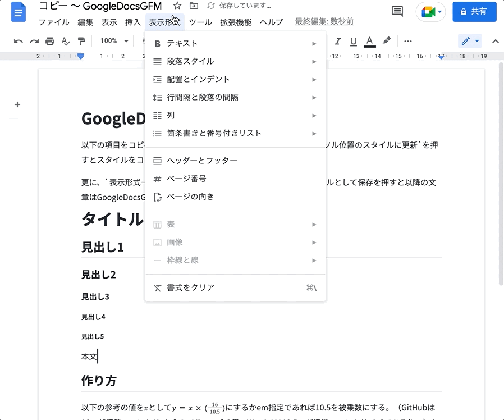Click the 最終編集: 数秒前 link
This screenshot has height=420, width=504.
tap(324, 21)
